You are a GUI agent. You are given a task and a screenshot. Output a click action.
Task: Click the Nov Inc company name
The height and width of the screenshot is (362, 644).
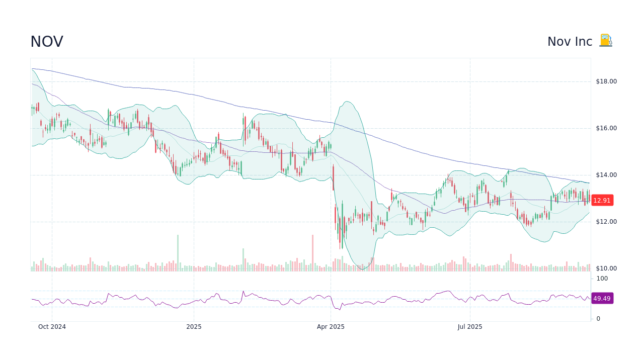click(570, 42)
